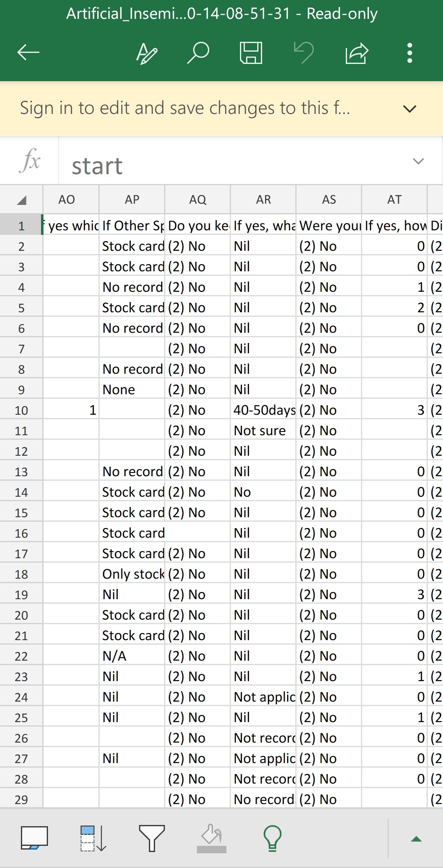443x868 pixels.
Task: Expand the bottom toolbar ribbon arrow
Action: [416, 839]
